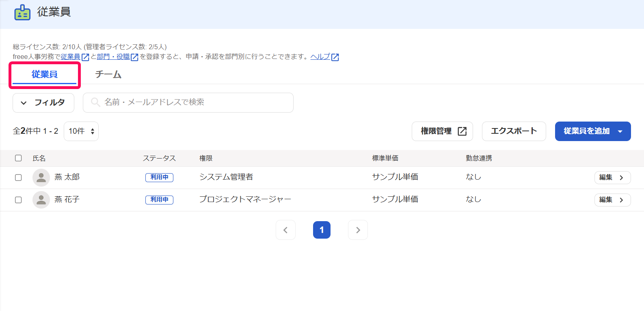
Task: Open the 従業員 link in description
Action: 71,57
